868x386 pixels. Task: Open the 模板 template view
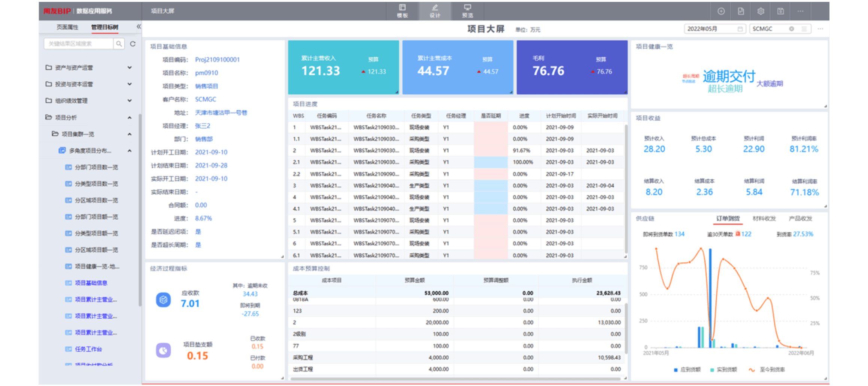(x=402, y=11)
